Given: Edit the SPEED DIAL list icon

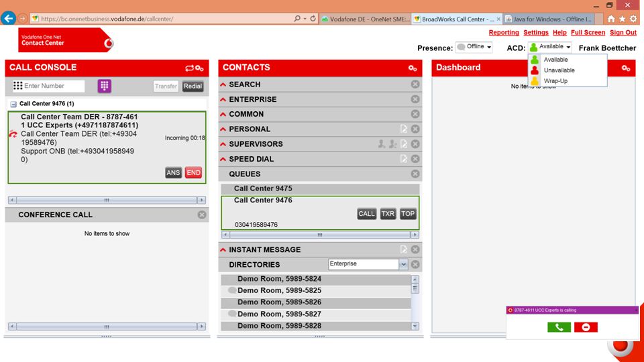Looking at the screenshot, I should pos(404,159).
